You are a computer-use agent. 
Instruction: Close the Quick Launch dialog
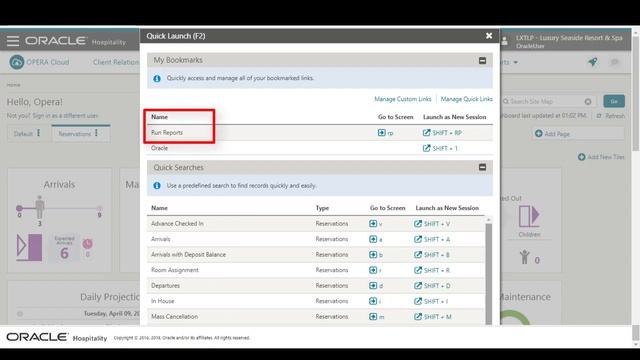pos(489,36)
